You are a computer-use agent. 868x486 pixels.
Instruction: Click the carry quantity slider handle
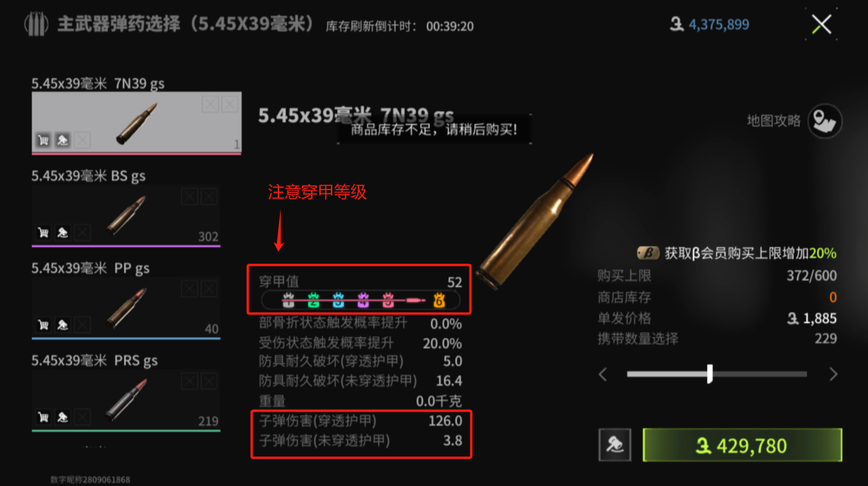pos(710,374)
